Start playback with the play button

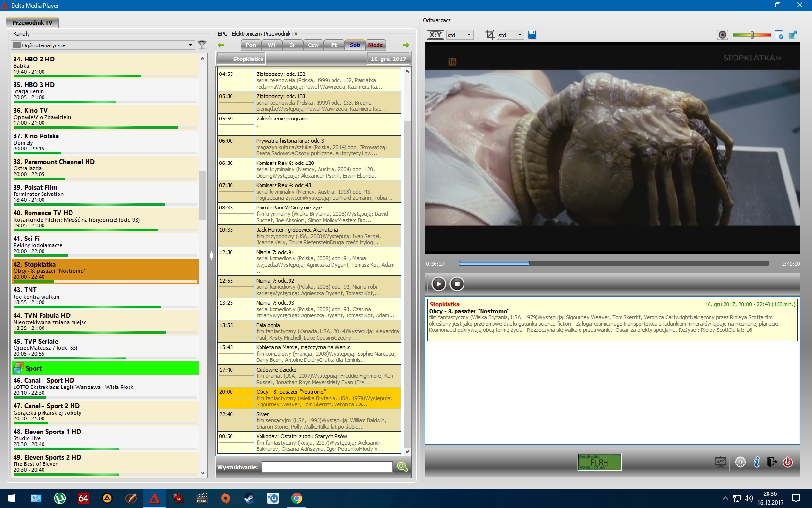coord(438,284)
